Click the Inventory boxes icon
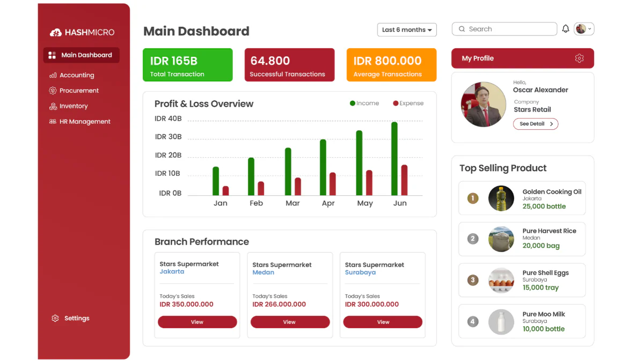 (x=53, y=106)
